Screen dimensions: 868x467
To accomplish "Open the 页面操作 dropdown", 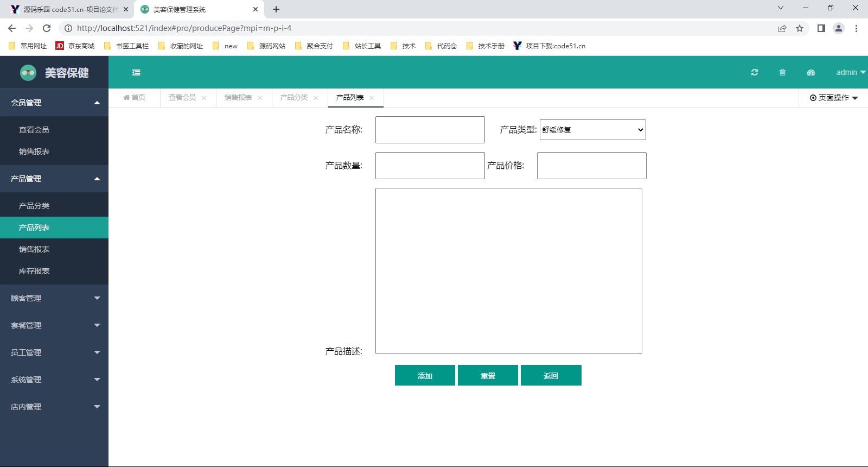I will pos(834,98).
